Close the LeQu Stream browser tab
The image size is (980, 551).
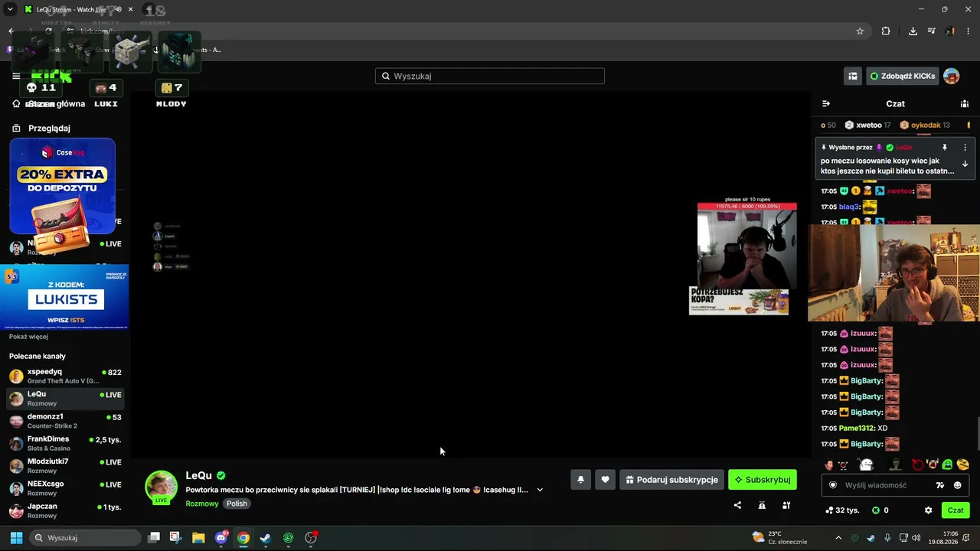coord(130,9)
